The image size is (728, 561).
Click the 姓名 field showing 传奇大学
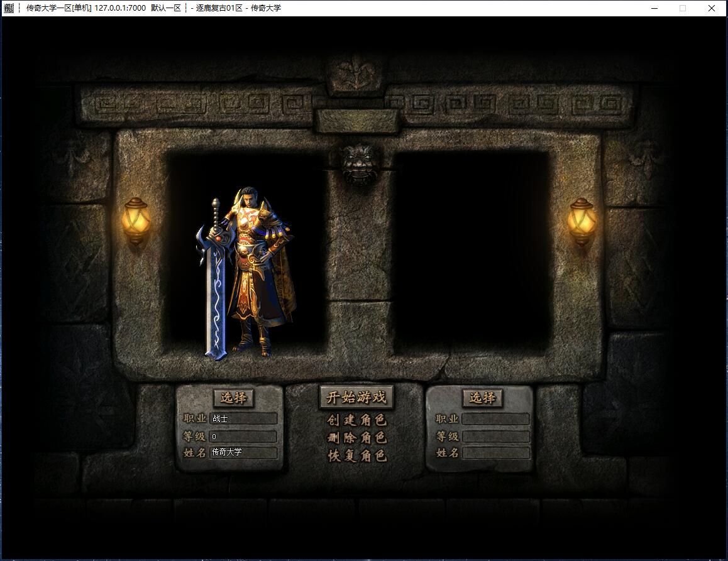(x=243, y=452)
